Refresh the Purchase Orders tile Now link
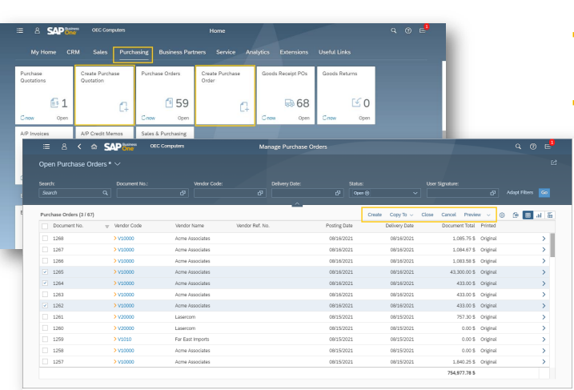574x390 pixels. [148, 118]
